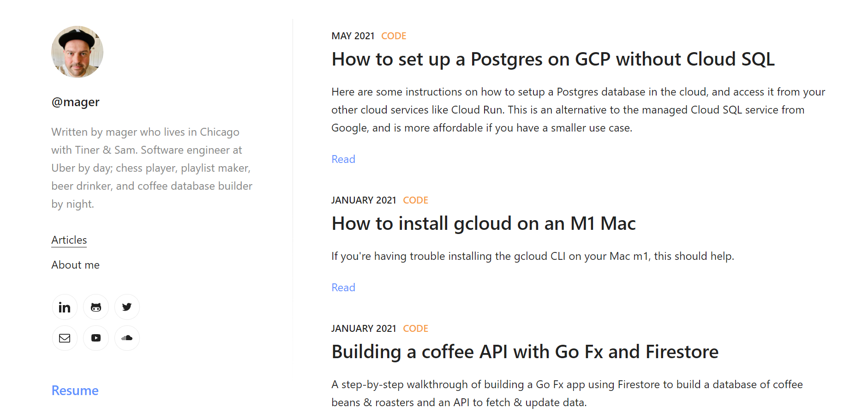Click the step-by-step walkthrough summary text
The image size is (868, 414).
(567, 393)
